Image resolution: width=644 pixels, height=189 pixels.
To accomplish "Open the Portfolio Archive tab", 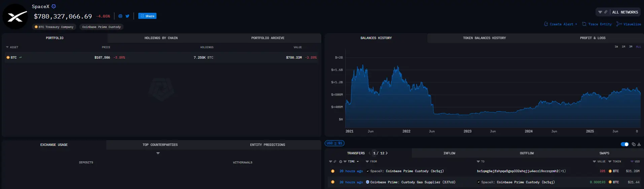I will tap(268, 38).
